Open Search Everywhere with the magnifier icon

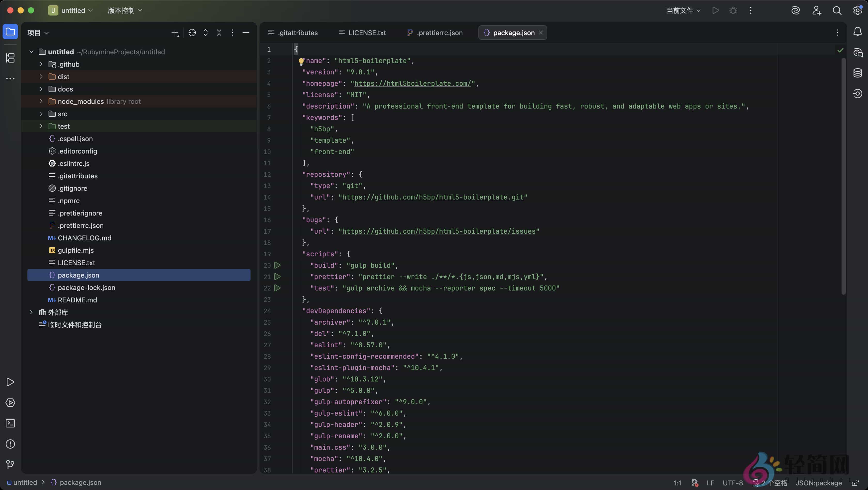pos(837,10)
